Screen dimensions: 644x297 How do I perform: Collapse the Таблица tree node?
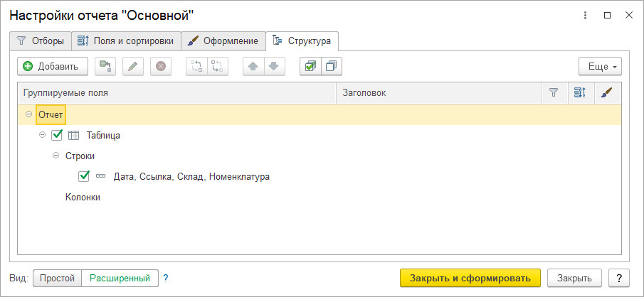(x=42, y=135)
